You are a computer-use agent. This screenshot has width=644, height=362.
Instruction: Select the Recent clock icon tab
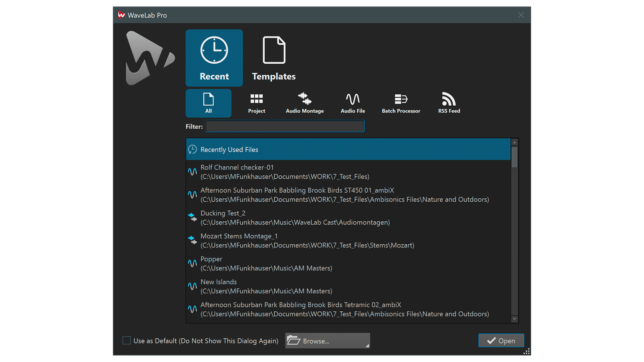pyautogui.click(x=214, y=58)
